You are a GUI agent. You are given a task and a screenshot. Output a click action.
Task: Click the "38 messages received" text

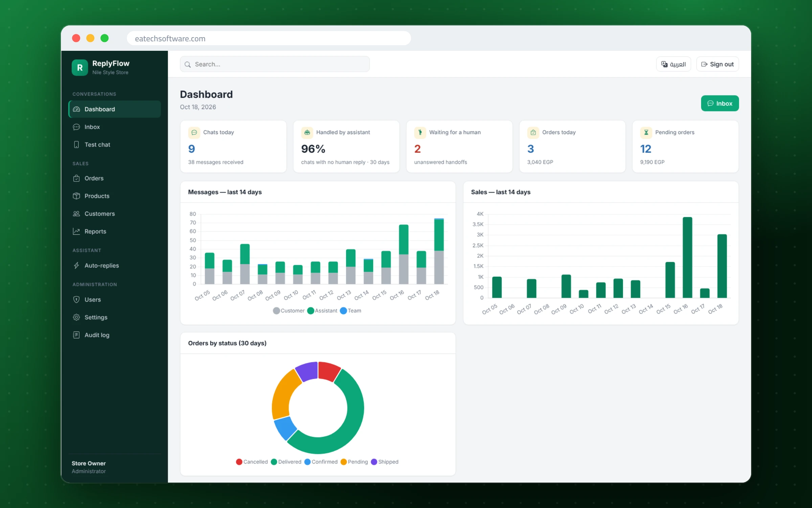pyautogui.click(x=216, y=162)
